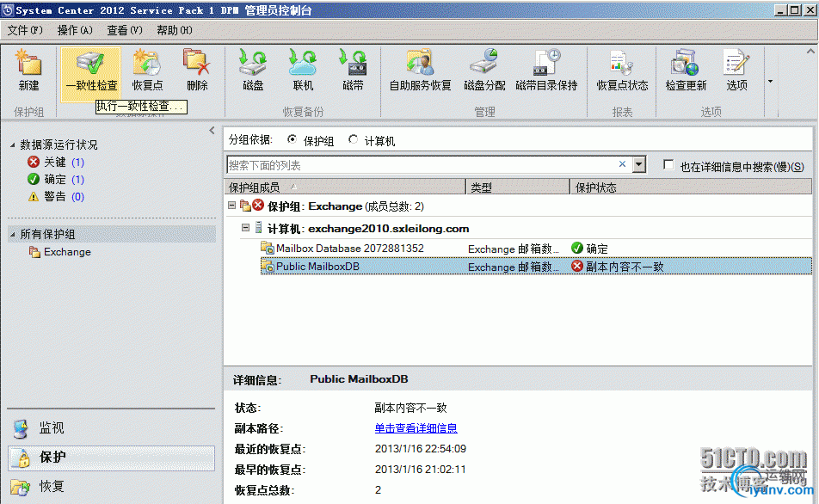Sort by 保护组成员 column header
The height and width of the screenshot is (504, 819).
point(345,187)
